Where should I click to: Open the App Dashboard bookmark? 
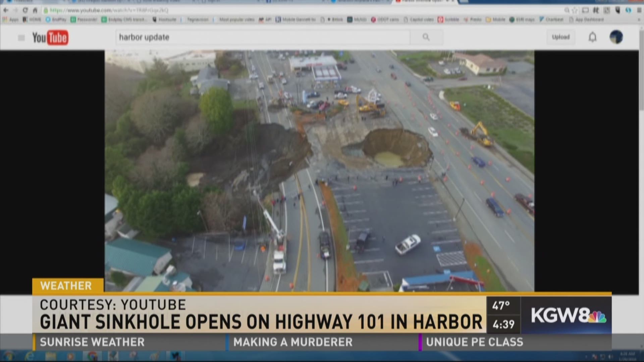click(x=586, y=20)
